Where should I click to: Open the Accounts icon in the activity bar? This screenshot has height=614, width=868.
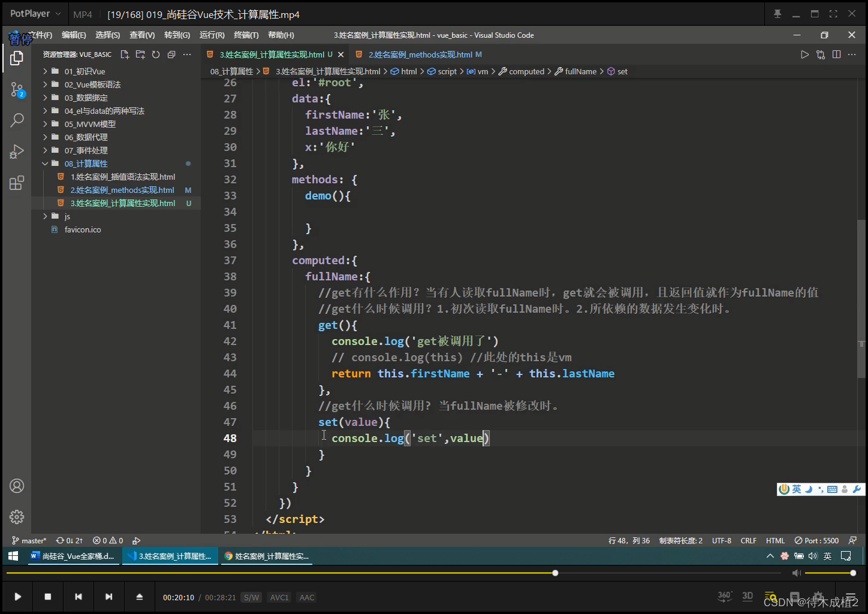coord(17,486)
